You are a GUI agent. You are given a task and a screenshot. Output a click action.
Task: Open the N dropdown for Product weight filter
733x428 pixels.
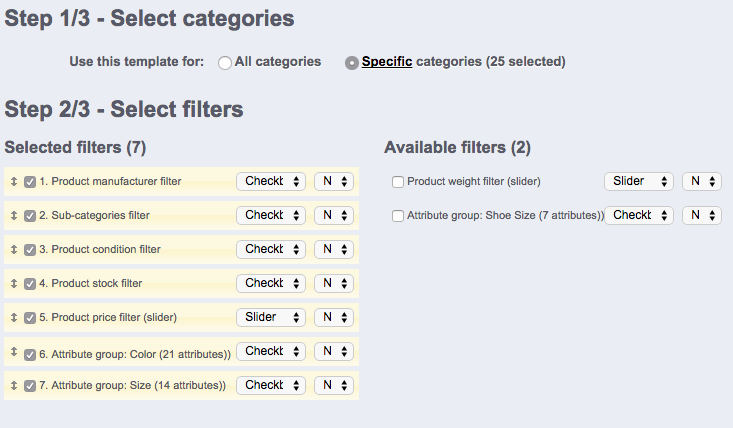701,181
